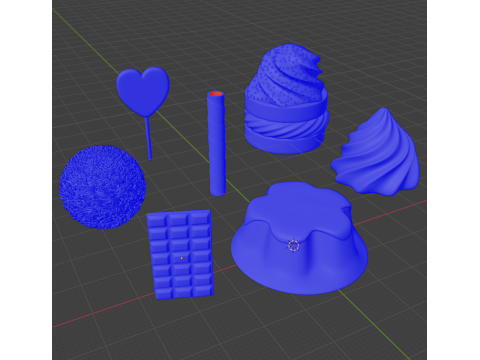Click the red top of the wafer roll
Image resolution: width=480 pixels, height=360 pixels.
pos(216,94)
